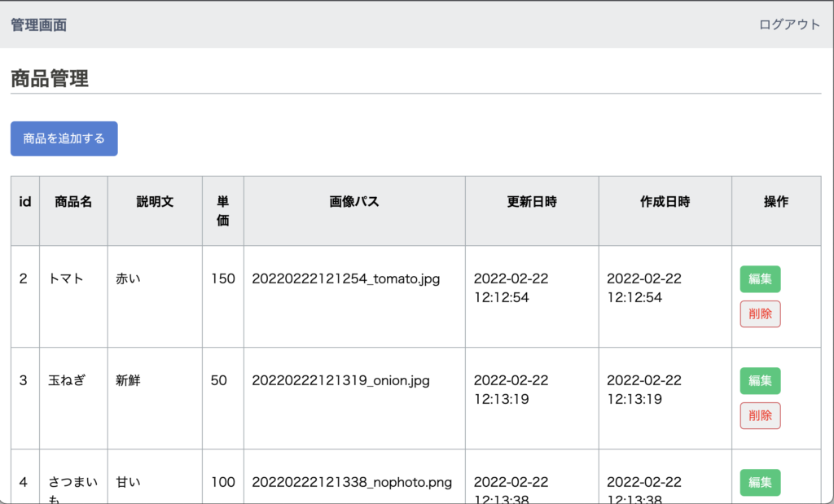Screen dimensions: 834x504
Task: Select the 画像パス column header
Action: (x=354, y=202)
